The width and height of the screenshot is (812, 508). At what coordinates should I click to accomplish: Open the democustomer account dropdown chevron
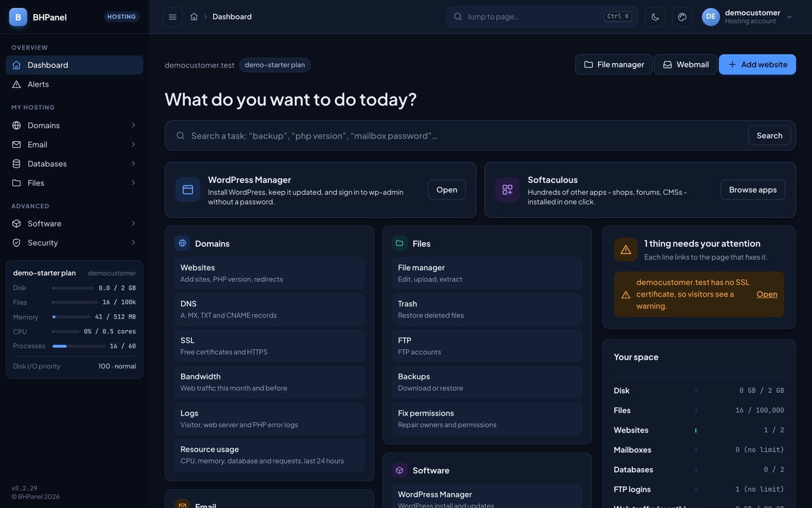789,17
